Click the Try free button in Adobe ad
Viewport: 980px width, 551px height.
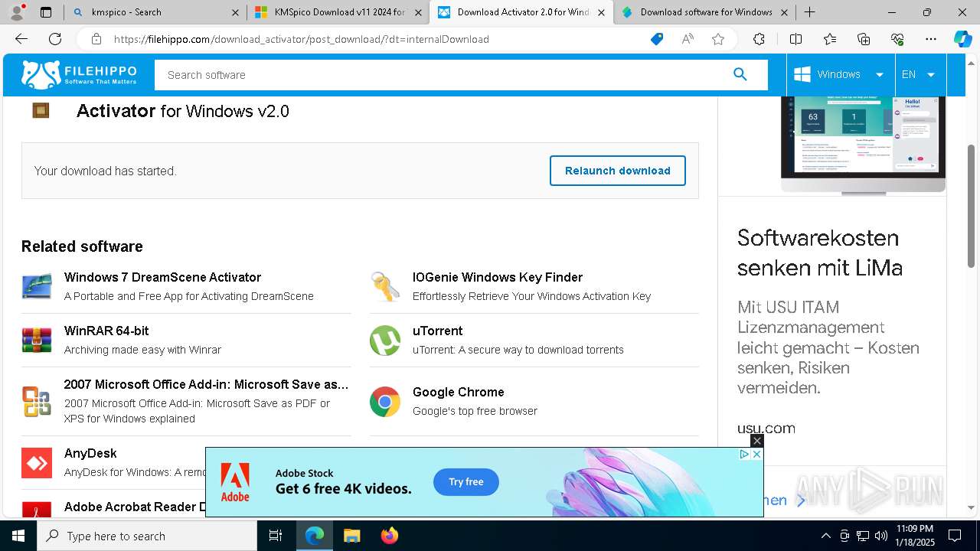click(x=466, y=482)
